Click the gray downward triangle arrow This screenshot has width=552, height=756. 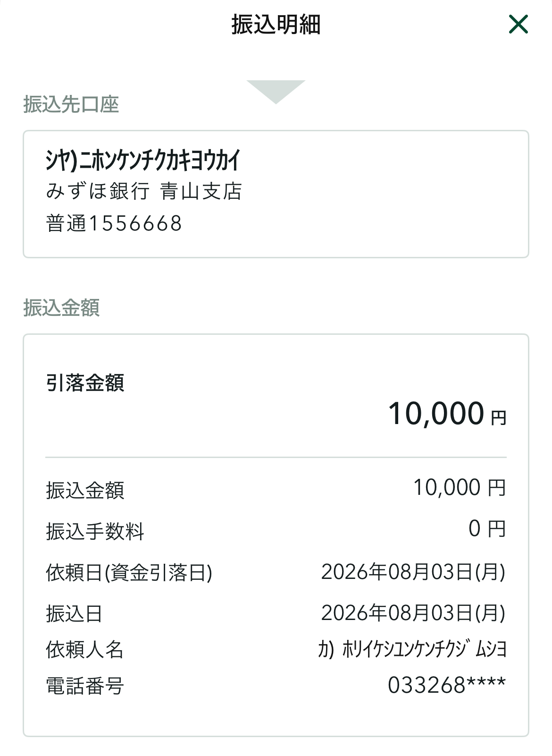tap(276, 92)
